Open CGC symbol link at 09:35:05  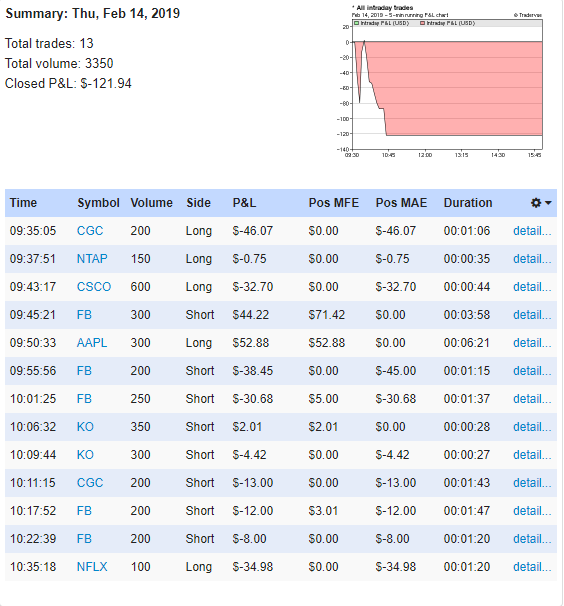[x=90, y=231]
